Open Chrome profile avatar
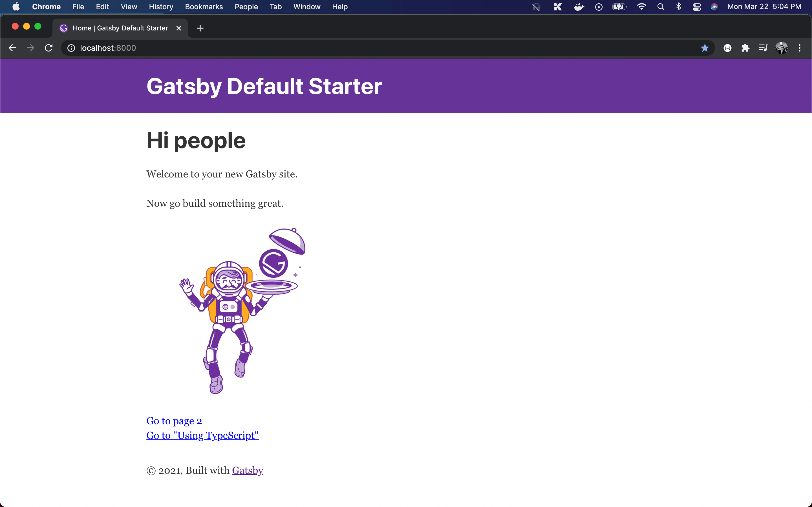This screenshot has width=812, height=507. 781,48
